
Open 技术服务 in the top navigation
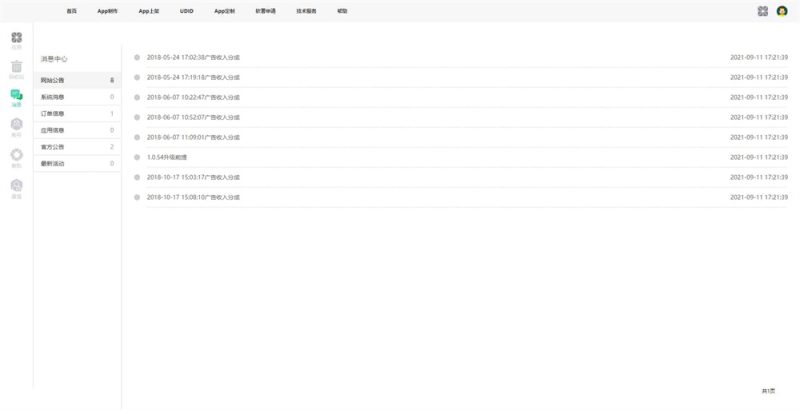[x=306, y=11]
